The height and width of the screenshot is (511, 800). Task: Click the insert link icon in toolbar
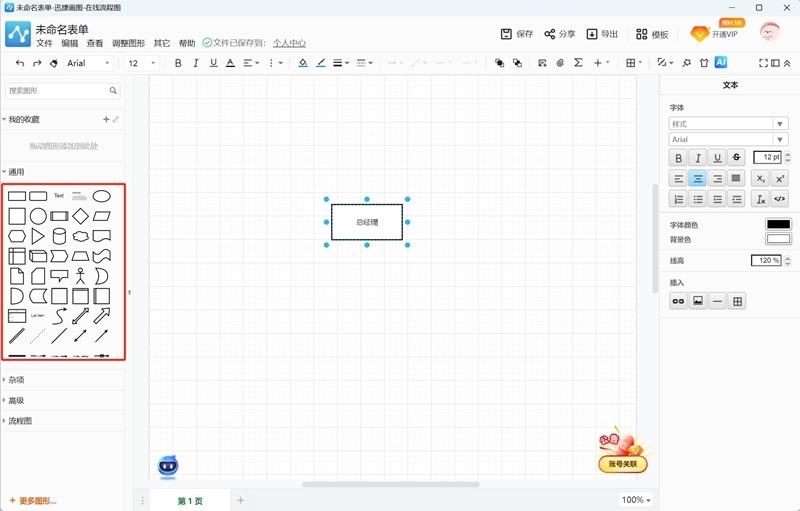(x=560, y=63)
